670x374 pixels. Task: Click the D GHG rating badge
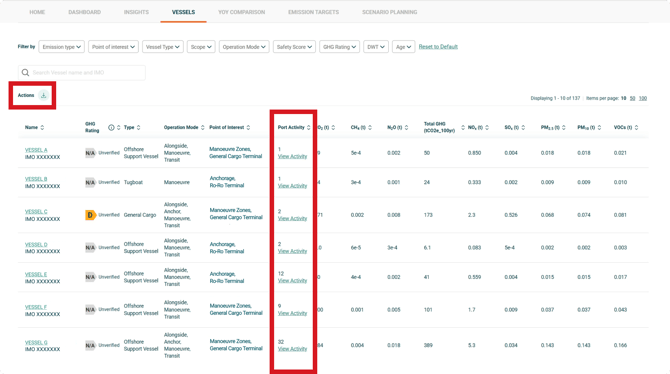tap(90, 215)
